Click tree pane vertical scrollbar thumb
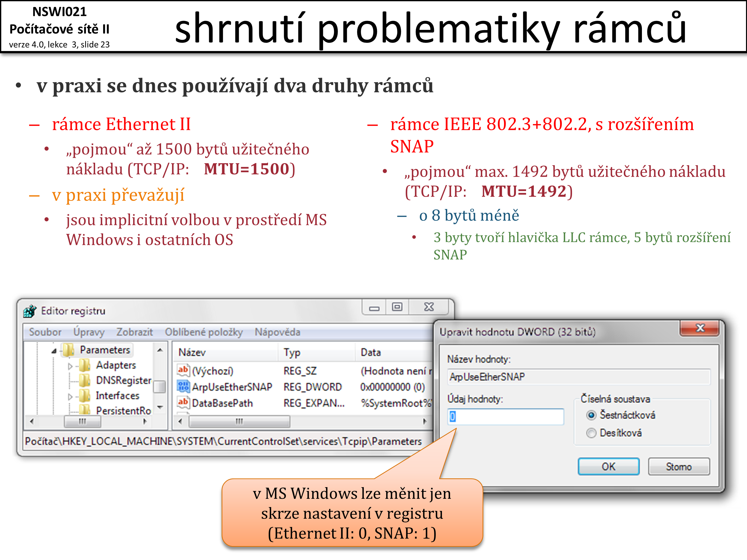This screenshot has height=560, width=747. [160, 387]
